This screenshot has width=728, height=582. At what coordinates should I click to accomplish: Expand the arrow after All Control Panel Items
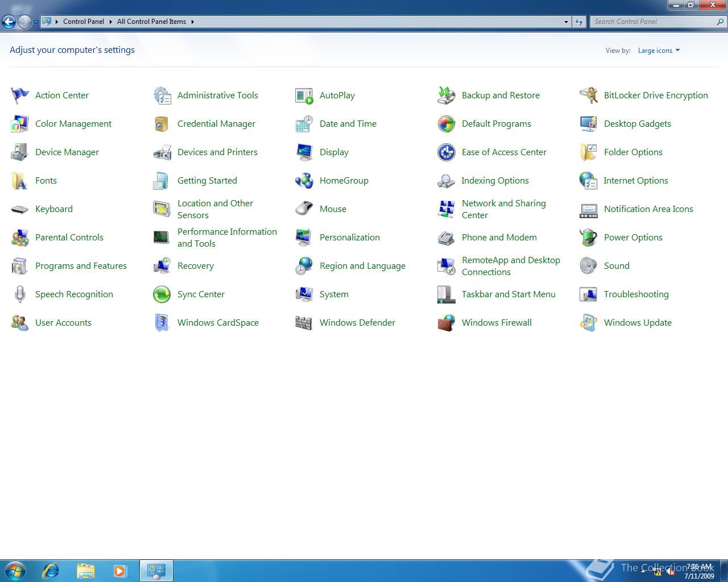[x=192, y=22]
